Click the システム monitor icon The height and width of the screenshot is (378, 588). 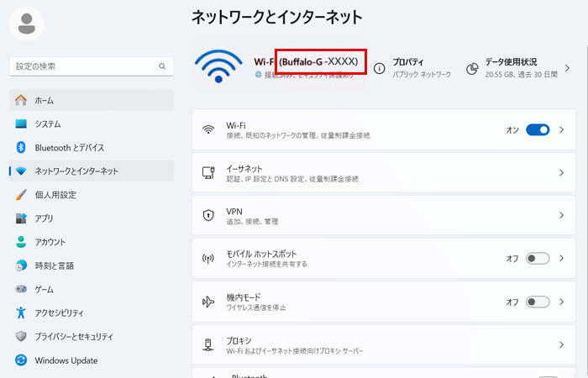21,123
